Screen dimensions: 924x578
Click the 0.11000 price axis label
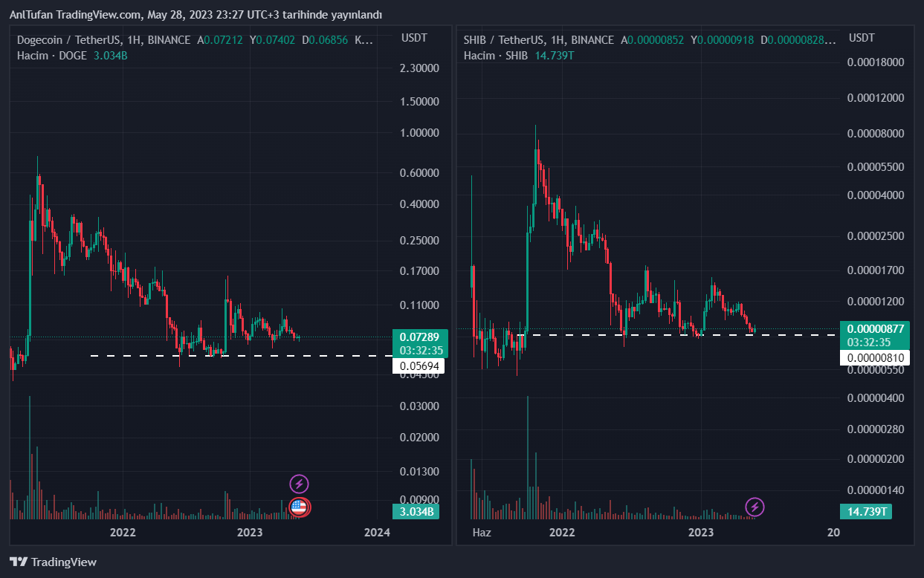point(420,305)
